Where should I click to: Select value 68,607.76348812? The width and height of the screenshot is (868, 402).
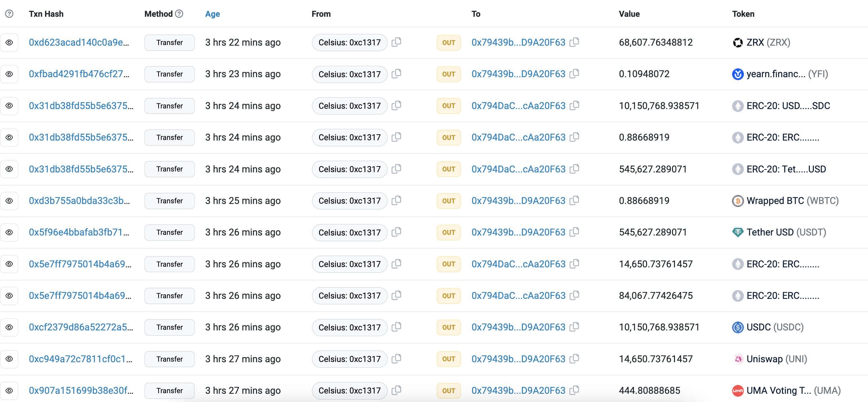click(x=656, y=42)
